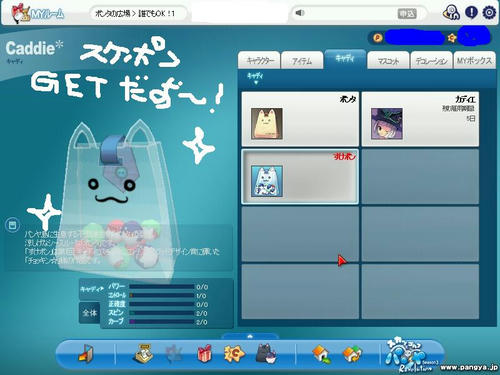Viewport: 500px width, 375px height.
Task: Click the house with green arrow icon
Action: pos(322,354)
